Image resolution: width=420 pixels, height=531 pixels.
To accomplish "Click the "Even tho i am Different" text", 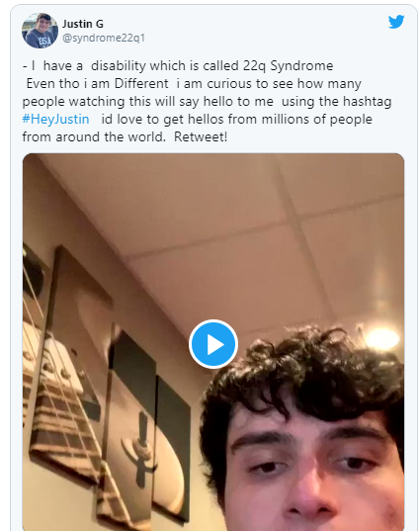I will 98,84.
